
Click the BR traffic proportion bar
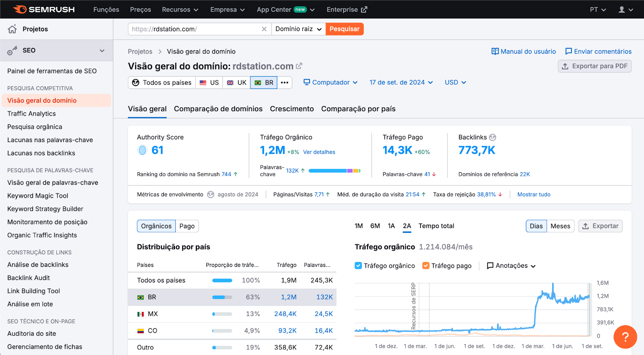click(222, 297)
